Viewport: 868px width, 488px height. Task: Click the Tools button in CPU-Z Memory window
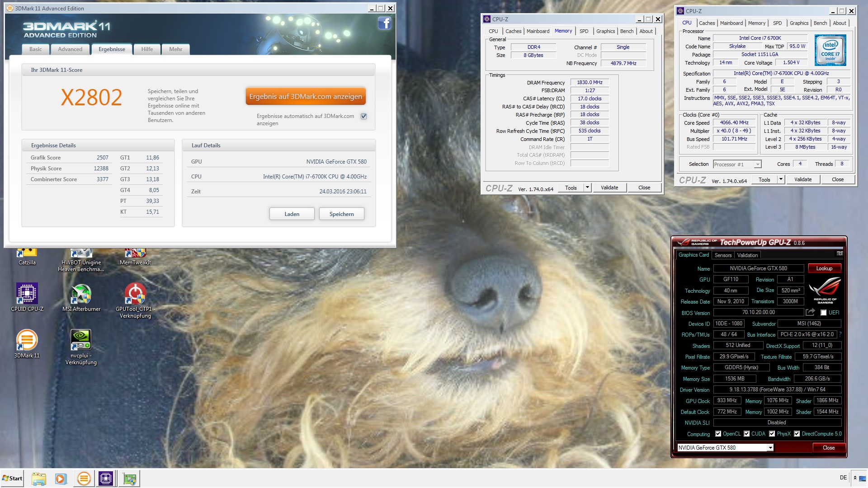pyautogui.click(x=571, y=188)
